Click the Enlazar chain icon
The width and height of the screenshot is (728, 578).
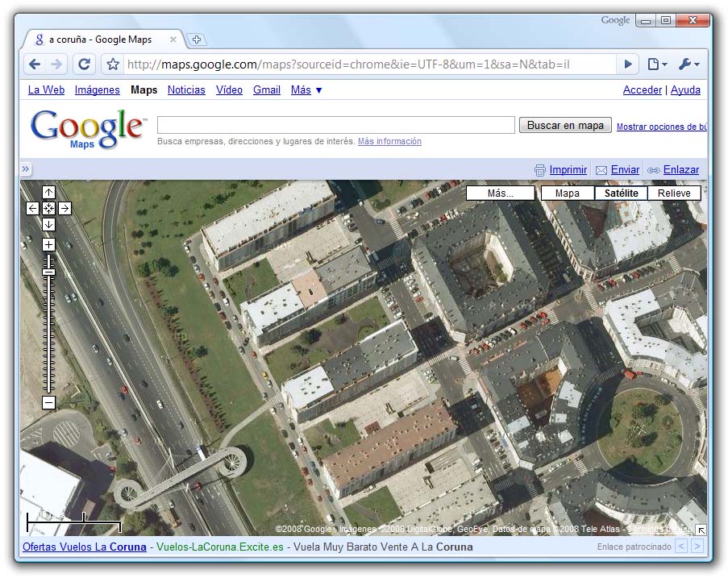pos(654,170)
